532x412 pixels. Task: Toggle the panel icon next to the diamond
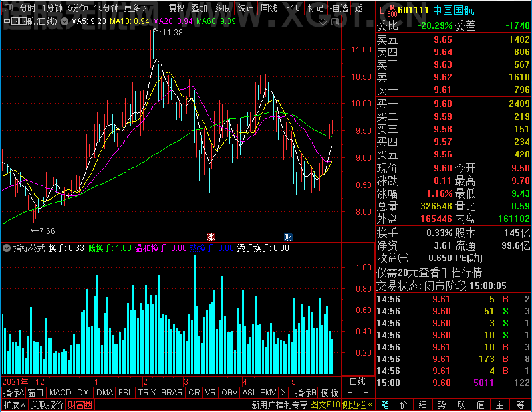[x=335, y=22]
